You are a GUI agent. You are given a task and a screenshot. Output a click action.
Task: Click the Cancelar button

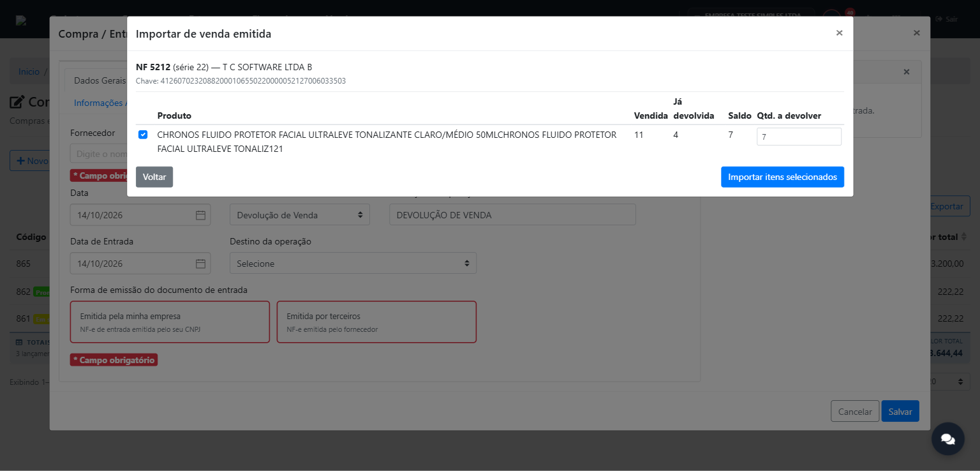pos(855,411)
